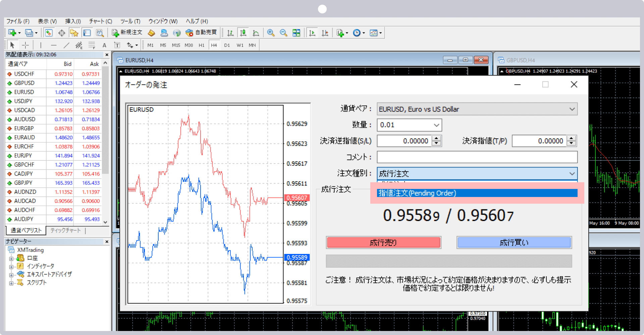
Task: Increase the 決済逆指値(S/L) value stepper
Action: coord(436,138)
